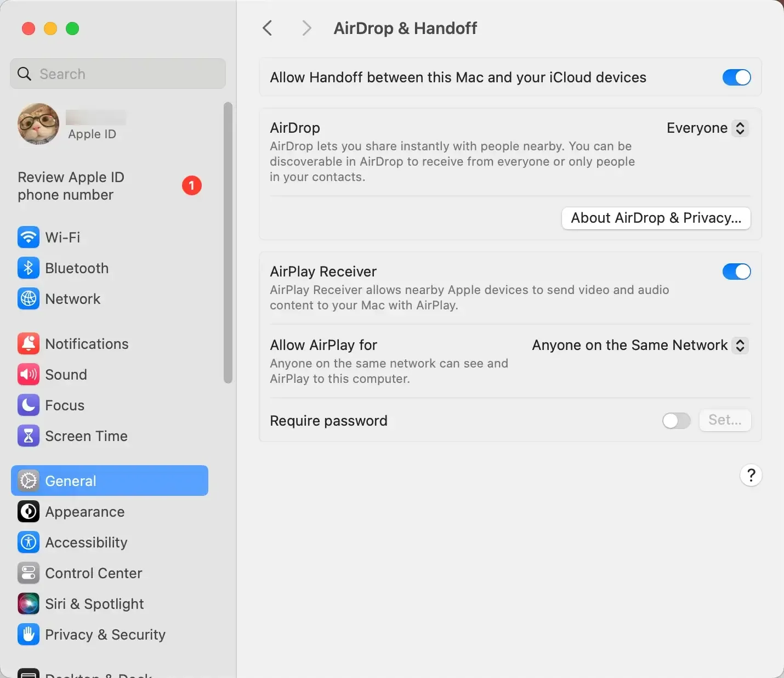Click the Set... password button
This screenshot has height=678, width=784.
click(725, 420)
